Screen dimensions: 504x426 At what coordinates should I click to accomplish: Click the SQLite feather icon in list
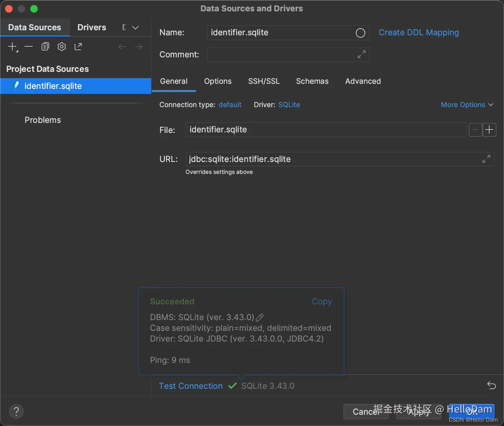coord(17,86)
